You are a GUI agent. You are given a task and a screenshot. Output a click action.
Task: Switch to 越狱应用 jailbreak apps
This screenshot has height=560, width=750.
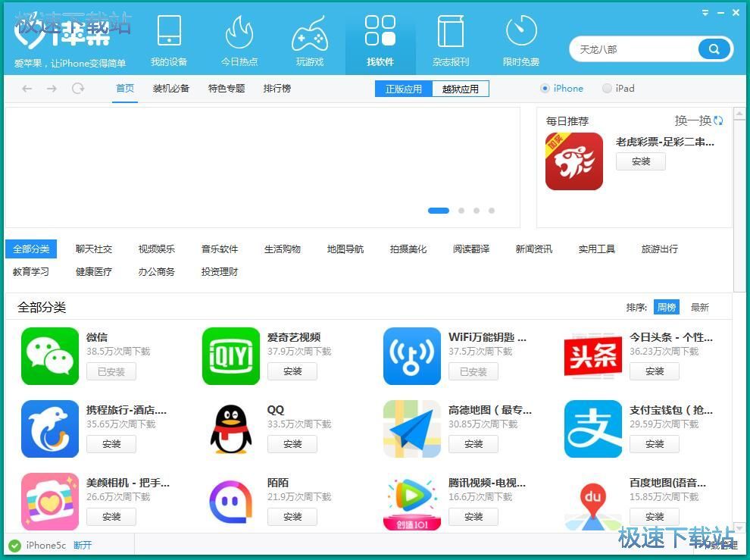tap(461, 89)
